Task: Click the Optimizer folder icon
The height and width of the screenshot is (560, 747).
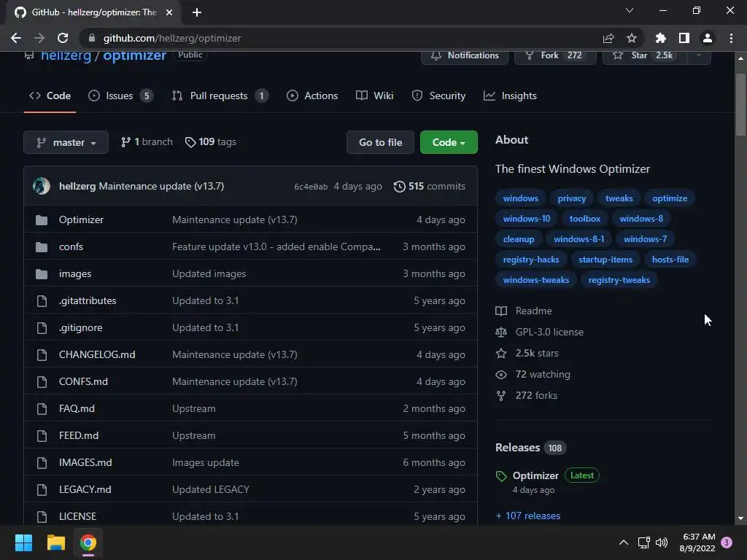Action: coord(42,220)
